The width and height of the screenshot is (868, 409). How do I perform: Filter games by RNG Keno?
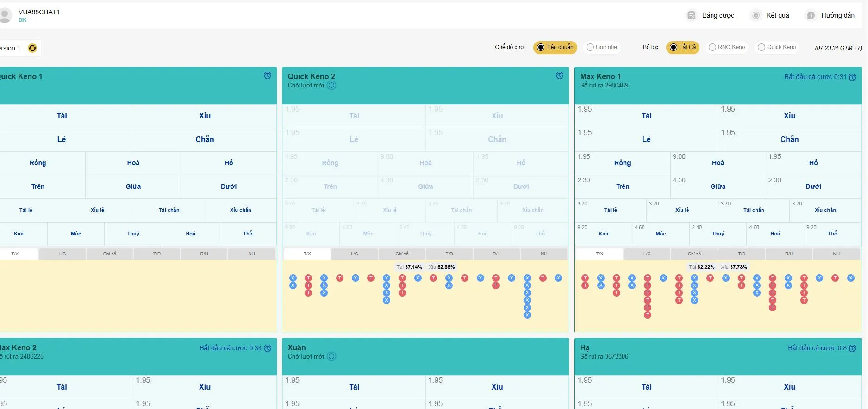726,47
